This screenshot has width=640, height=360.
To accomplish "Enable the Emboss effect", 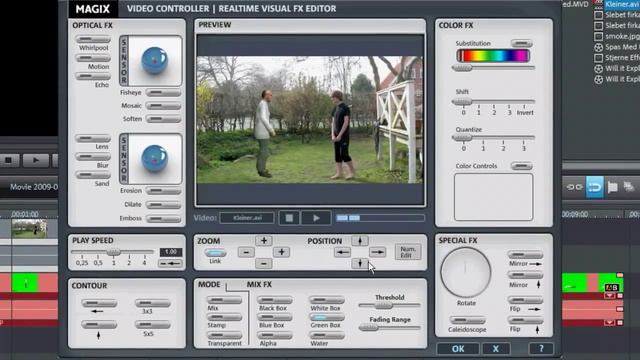I will (163, 219).
